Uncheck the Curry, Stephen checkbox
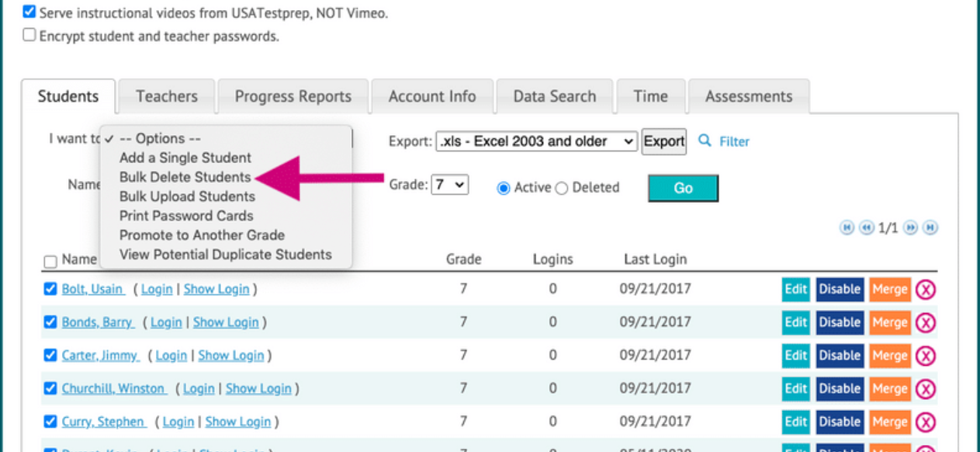Viewport: 980px width, 452px height. coord(50,422)
